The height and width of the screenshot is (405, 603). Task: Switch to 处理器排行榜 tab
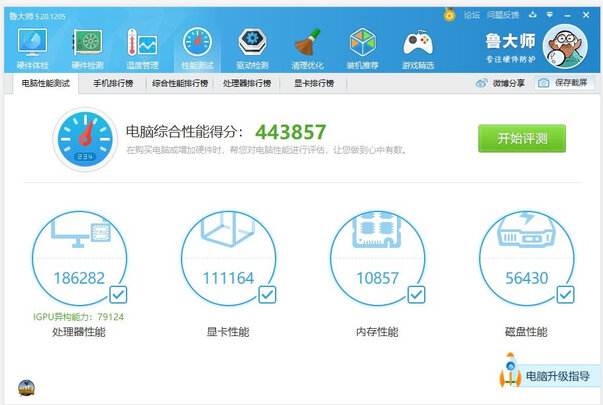tap(246, 83)
